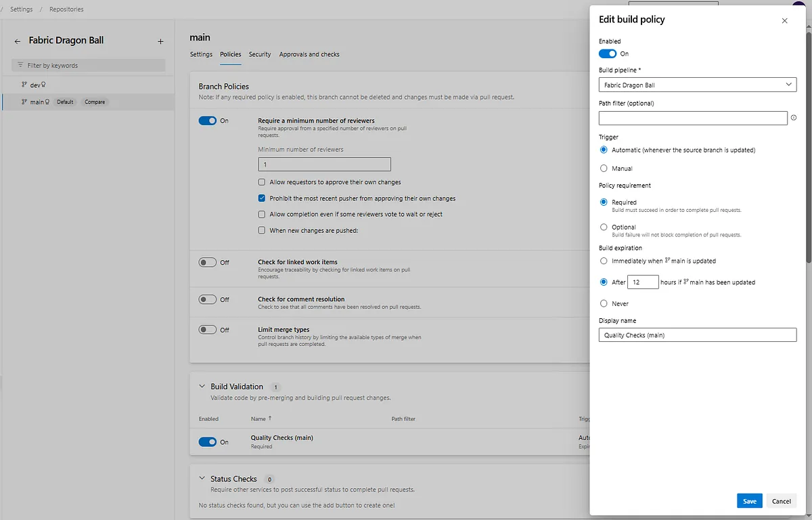Click the Save button

tap(750, 501)
